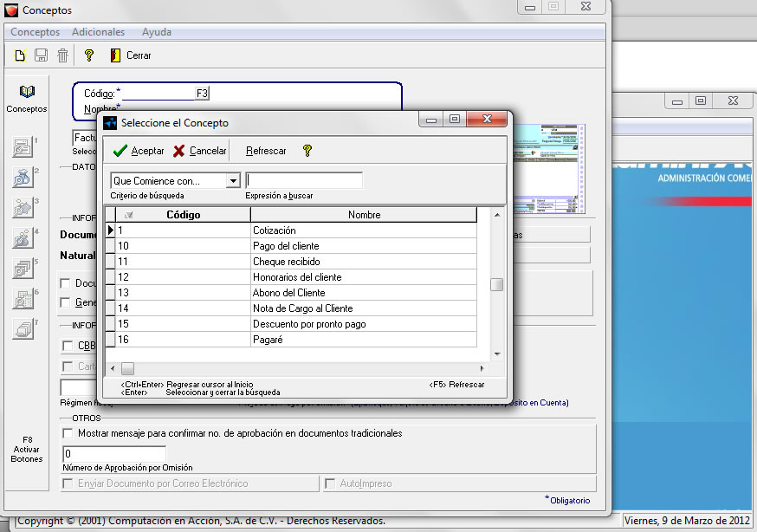The height and width of the screenshot is (532, 757).
Task: Click the New document icon in toolbar
Action: click(21, 55)
